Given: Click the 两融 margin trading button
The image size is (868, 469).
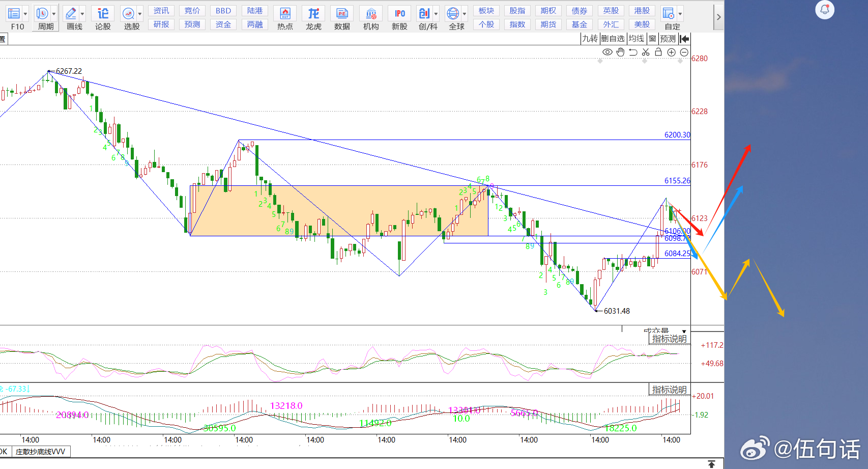Looking at the screenshot, I should (x=255, y=24).
